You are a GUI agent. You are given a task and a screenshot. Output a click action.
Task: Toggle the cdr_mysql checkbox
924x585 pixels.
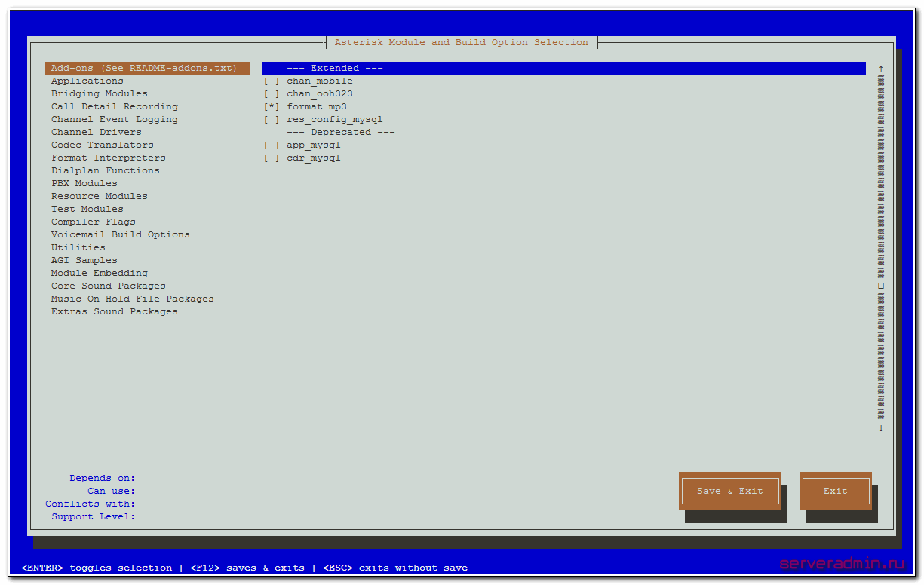pos(272,158)
